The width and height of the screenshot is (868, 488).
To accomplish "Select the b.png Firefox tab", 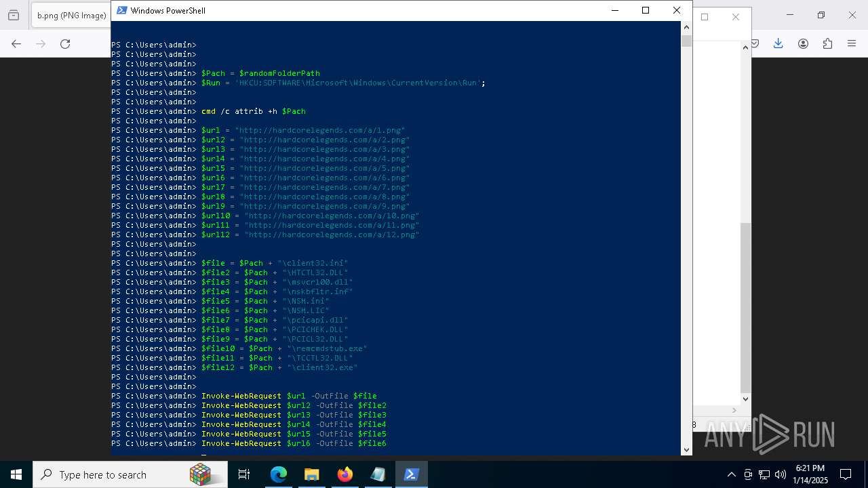I will pyautogui.click(x=71, y=15).
